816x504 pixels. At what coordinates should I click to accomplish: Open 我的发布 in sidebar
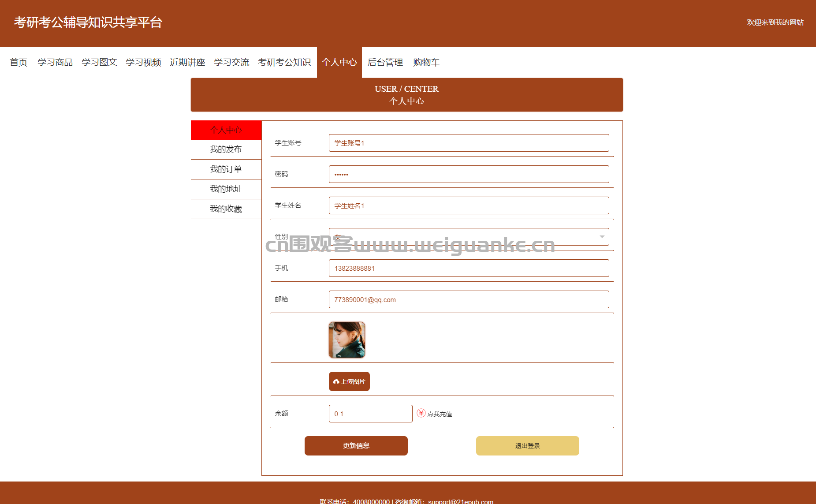pyautogui.click(x=226, y=149)
